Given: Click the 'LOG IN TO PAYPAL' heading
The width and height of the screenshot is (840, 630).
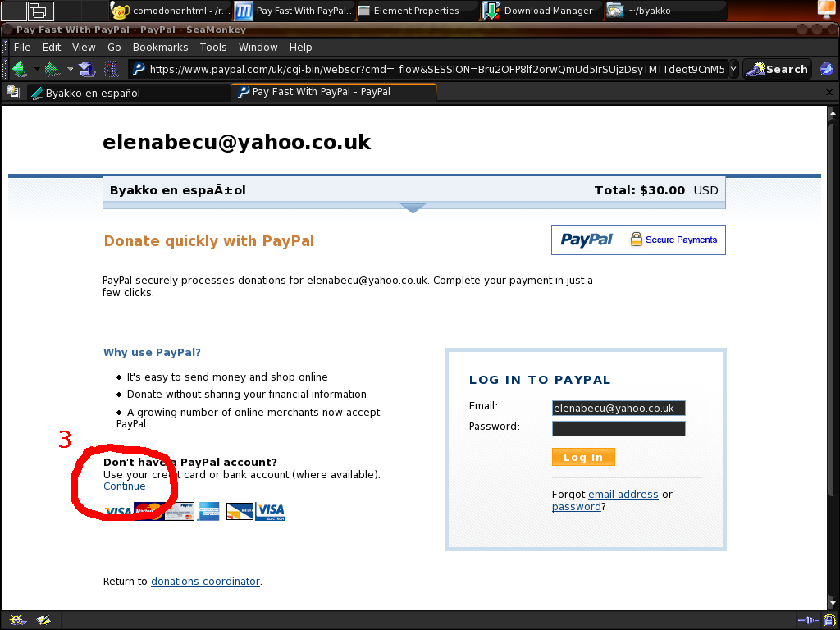Looking at the screenshot, I should click(540, 380).
